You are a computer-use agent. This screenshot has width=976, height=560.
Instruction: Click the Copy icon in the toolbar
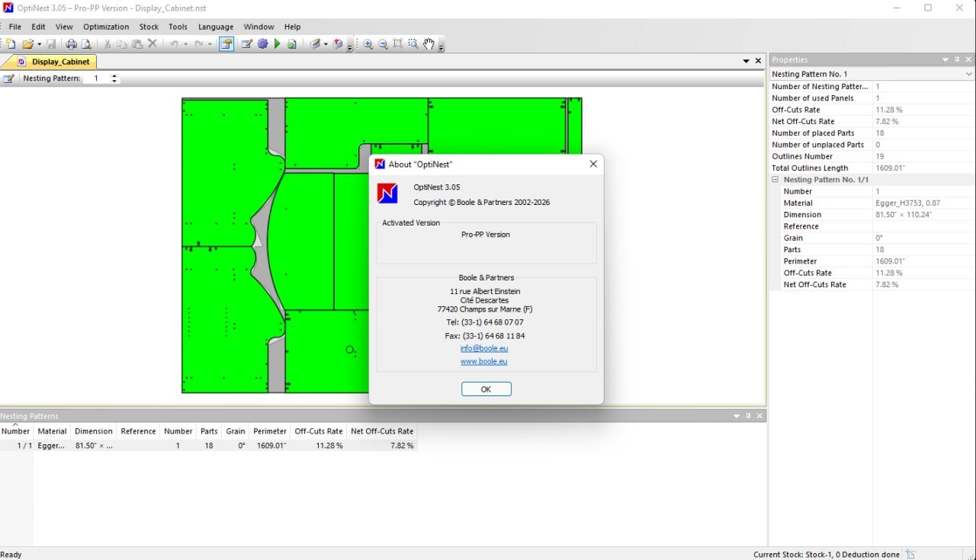point(122,44)
